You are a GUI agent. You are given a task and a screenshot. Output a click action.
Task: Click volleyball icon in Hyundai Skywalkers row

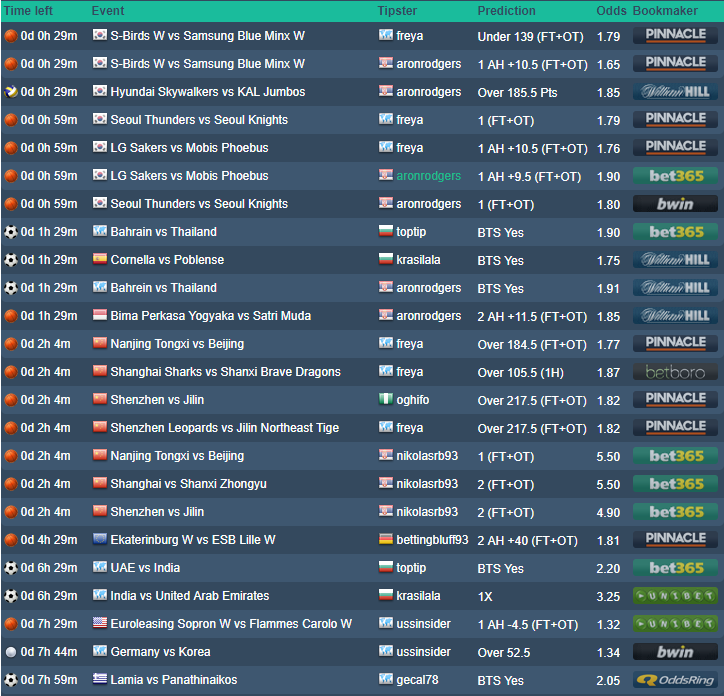(11, 92)
